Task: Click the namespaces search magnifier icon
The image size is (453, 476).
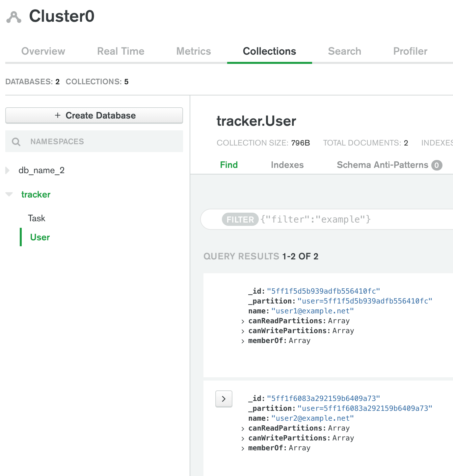Action: [x=16, y=142]
